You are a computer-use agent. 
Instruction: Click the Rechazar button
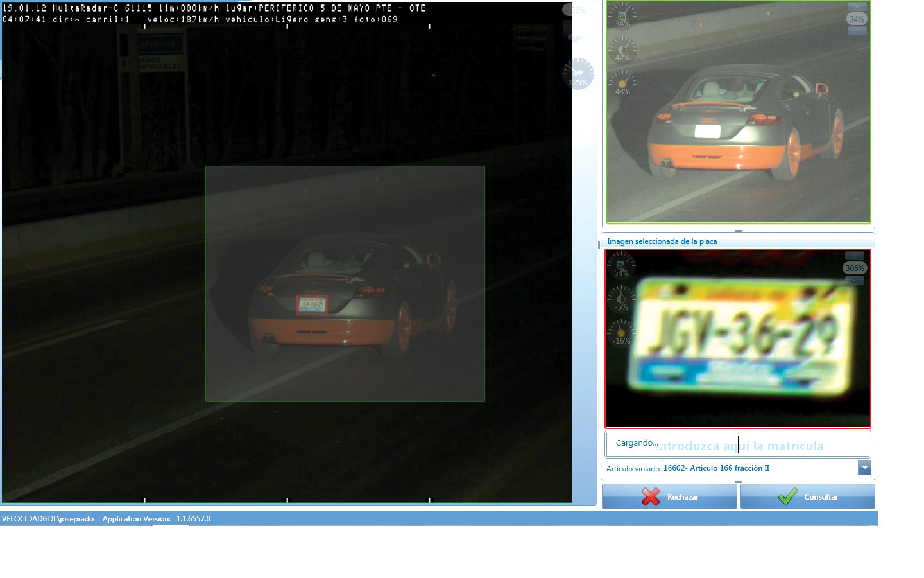669,496
